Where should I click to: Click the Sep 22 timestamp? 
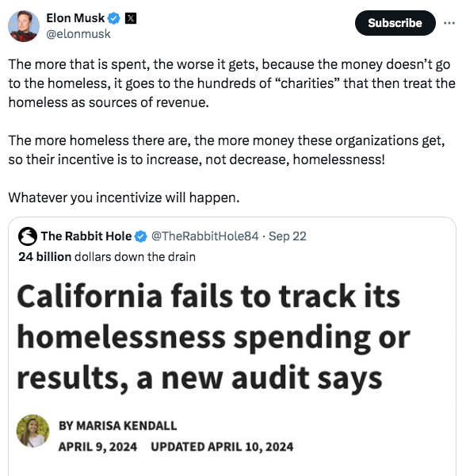point(288,236)
